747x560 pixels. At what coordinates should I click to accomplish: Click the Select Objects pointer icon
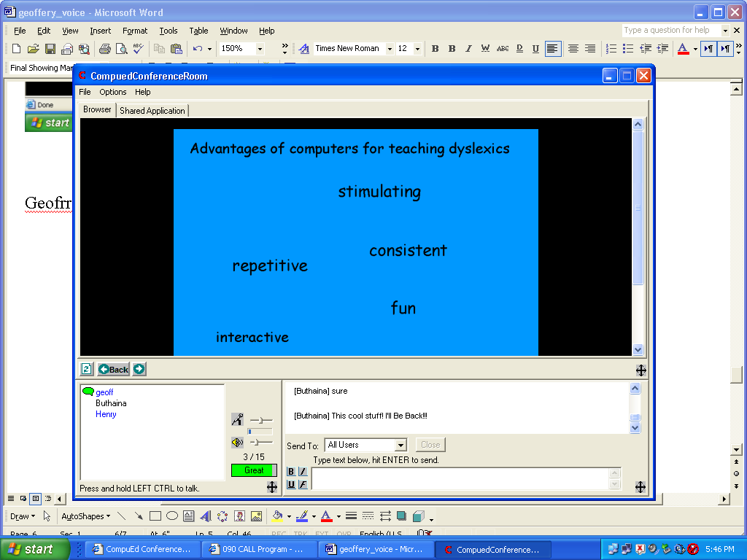click(x=47, y=516)
